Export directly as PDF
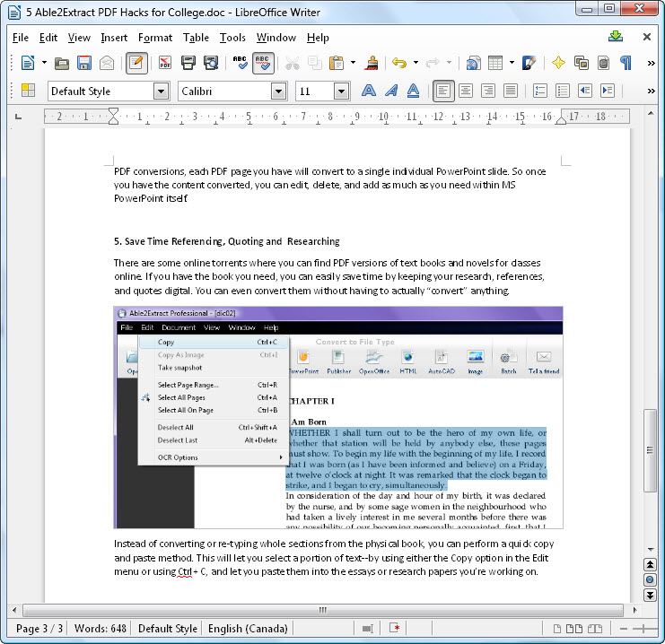The width and height of the screenshot is (665, 644). click(165, 63)
